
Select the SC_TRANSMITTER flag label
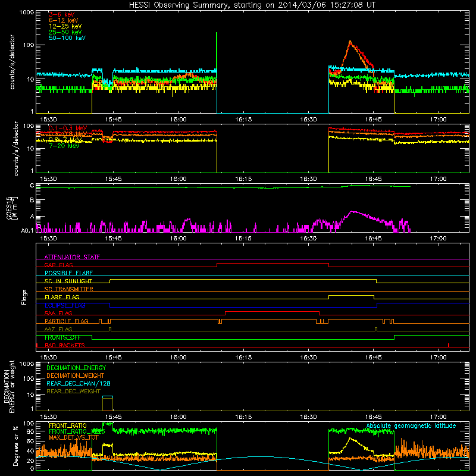(x=69, y=289)
